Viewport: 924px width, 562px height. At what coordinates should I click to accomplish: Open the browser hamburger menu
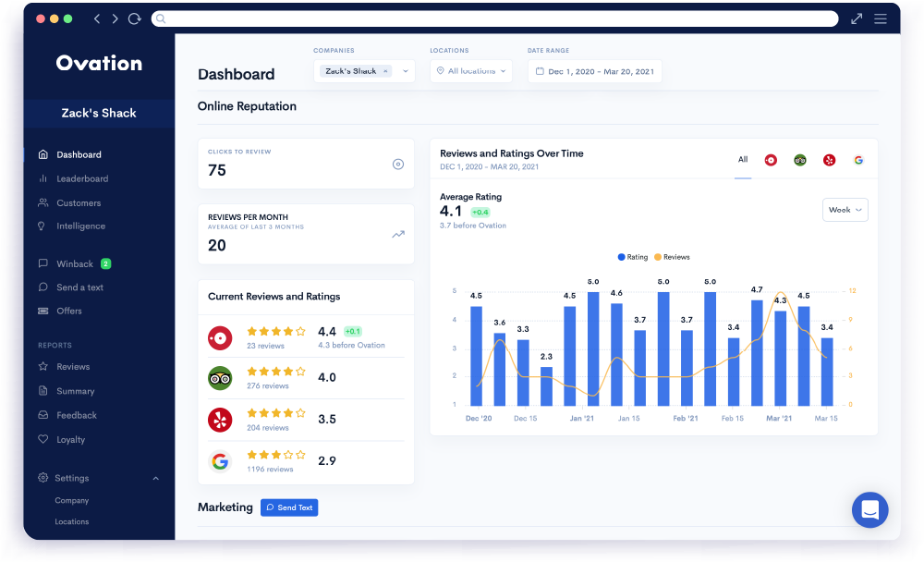[881, 18]
